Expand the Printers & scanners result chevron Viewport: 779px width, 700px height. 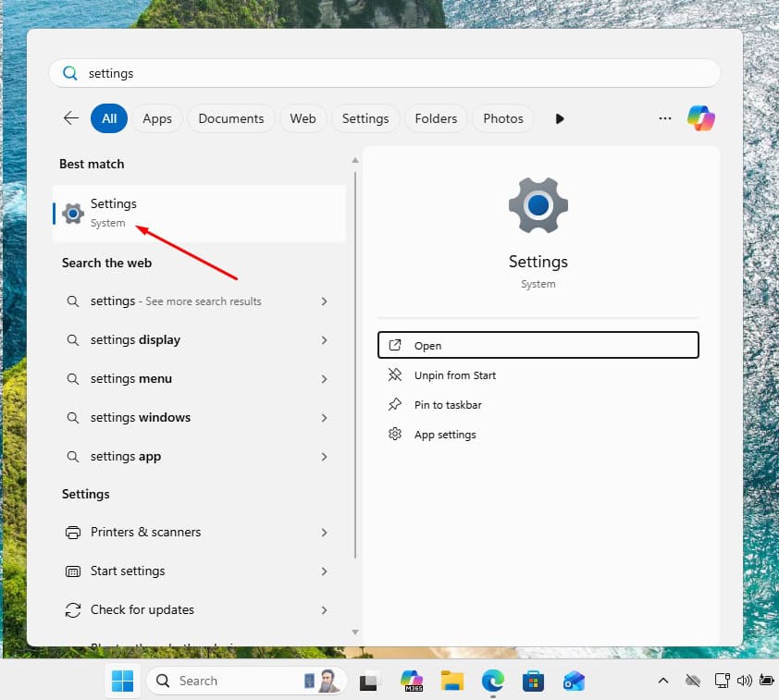(324, 533)
